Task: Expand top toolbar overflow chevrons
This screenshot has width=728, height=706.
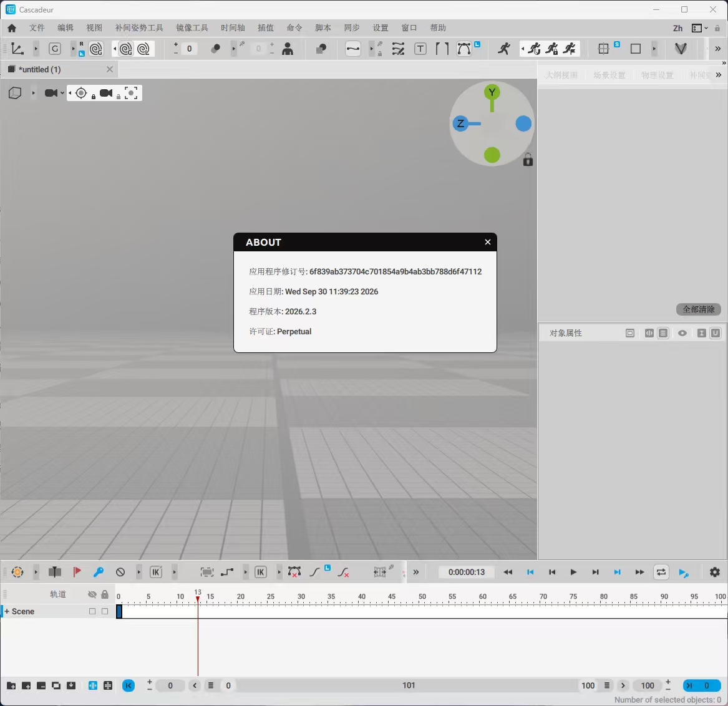Action: point(718,49)
